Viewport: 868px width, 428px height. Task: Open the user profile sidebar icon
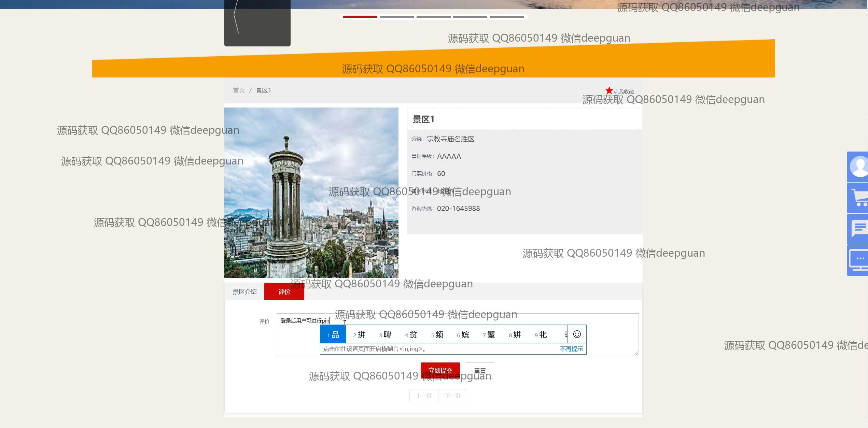coord(858,167)
